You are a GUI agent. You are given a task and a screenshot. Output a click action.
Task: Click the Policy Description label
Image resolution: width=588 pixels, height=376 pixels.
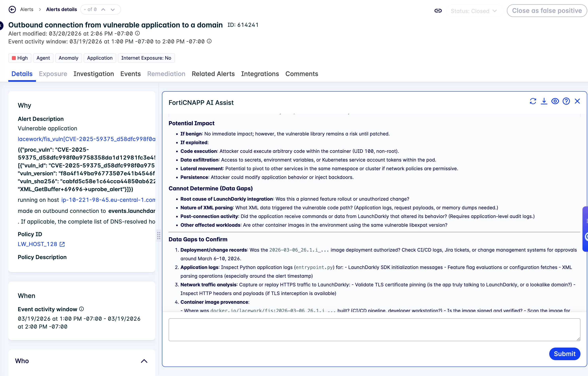coord(42,257)
